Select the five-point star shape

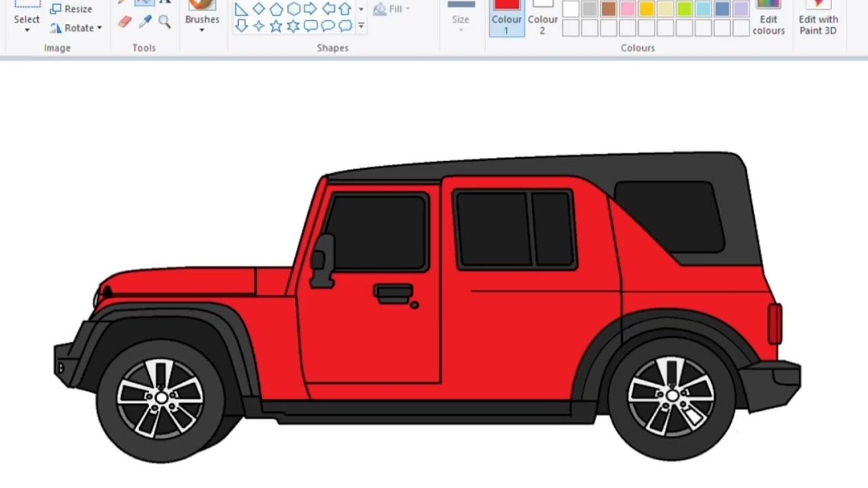pyautogui.click(x=276, y=26)
